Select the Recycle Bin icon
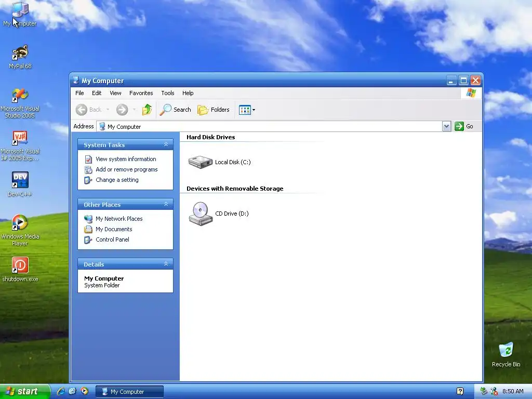Image resolution: width=532 pixels, height=399 pixels. click(506, 355)
